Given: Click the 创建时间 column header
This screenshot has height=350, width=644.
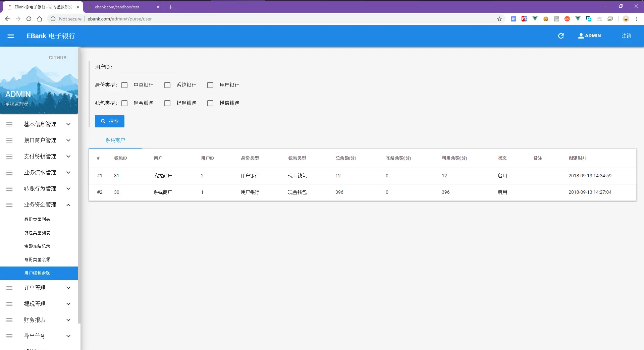Looking at the screenshot, I should point(578,158).
